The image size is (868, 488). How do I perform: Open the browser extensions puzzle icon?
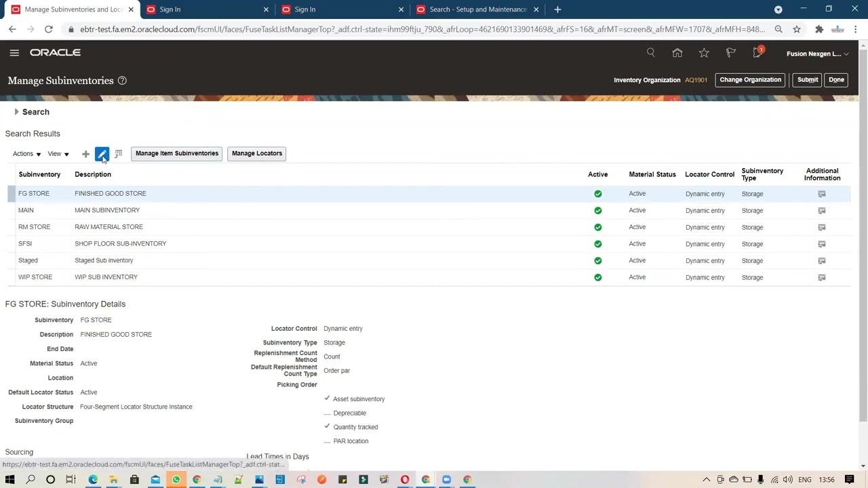click(819, 29)
